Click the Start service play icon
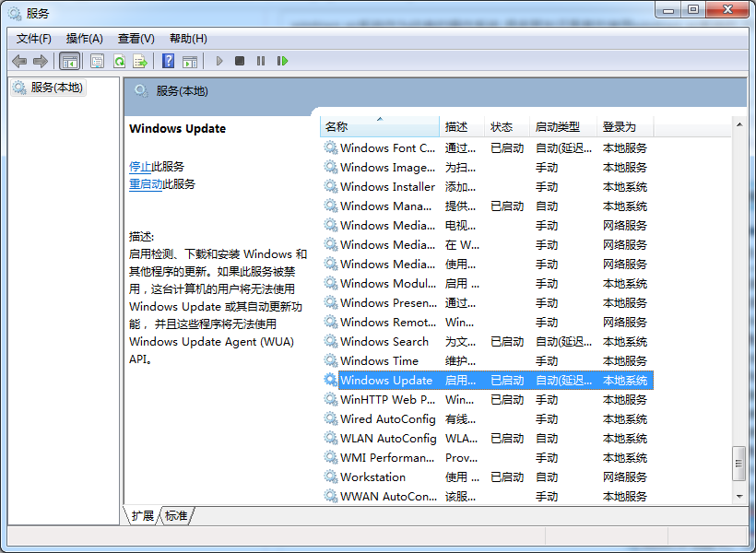The height and width of the screenshot is (553, 756). (x=219, y=61)
